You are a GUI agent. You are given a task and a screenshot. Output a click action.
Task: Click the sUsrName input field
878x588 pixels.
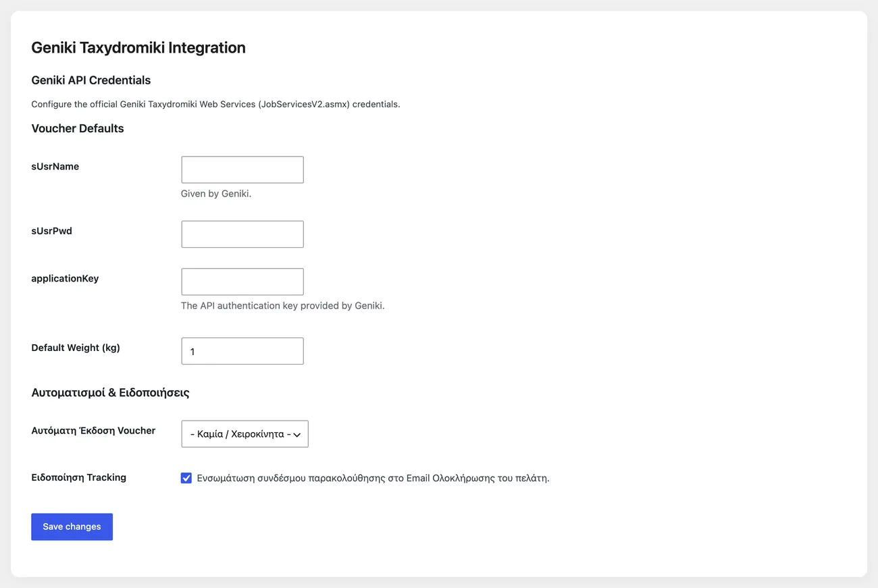pyautogui.click(x=242, y=169)
